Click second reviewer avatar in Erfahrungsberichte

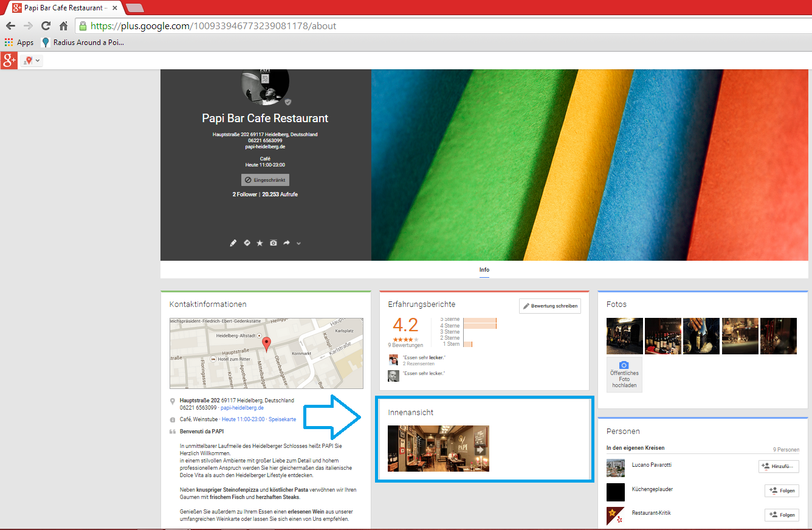[x=393, y=376]
